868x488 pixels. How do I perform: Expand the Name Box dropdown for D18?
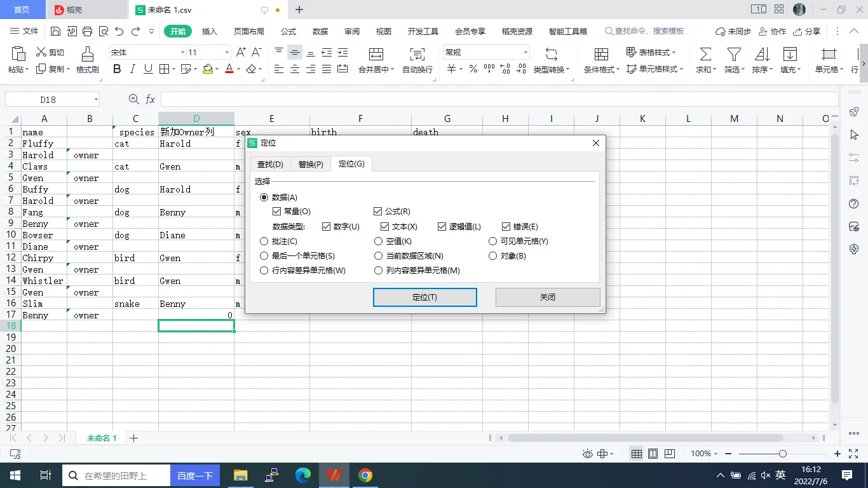click(x=96, y=99)
